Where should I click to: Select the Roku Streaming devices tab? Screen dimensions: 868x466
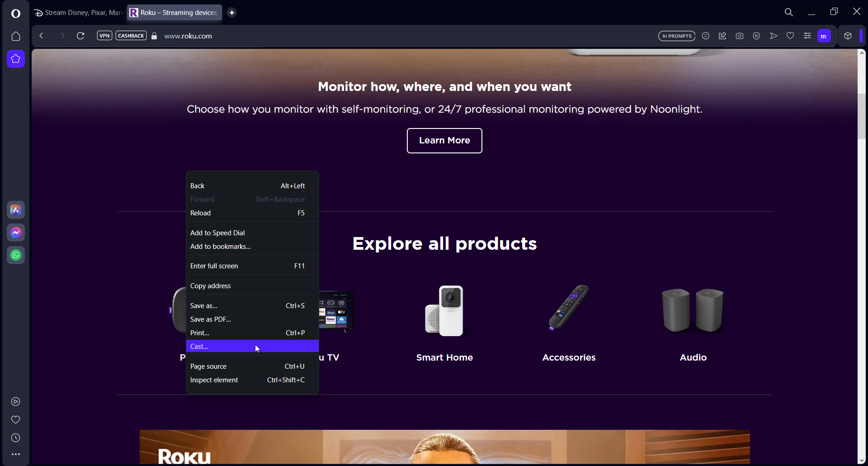[175, 13]
